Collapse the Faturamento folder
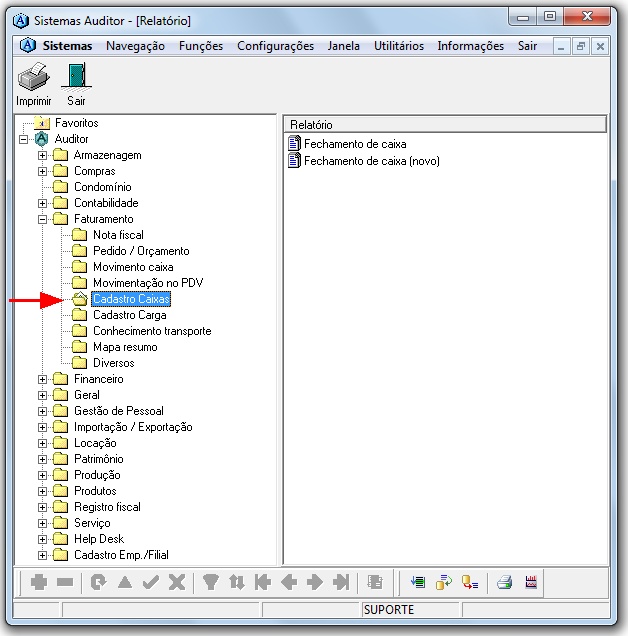Viewport: 628px width, 636px height. (x=42, y=219)
